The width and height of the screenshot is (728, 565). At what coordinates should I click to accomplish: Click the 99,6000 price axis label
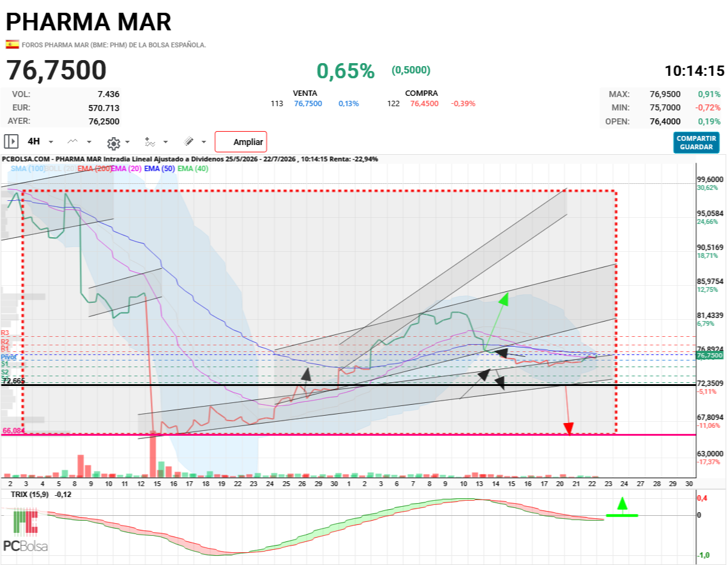710,180
